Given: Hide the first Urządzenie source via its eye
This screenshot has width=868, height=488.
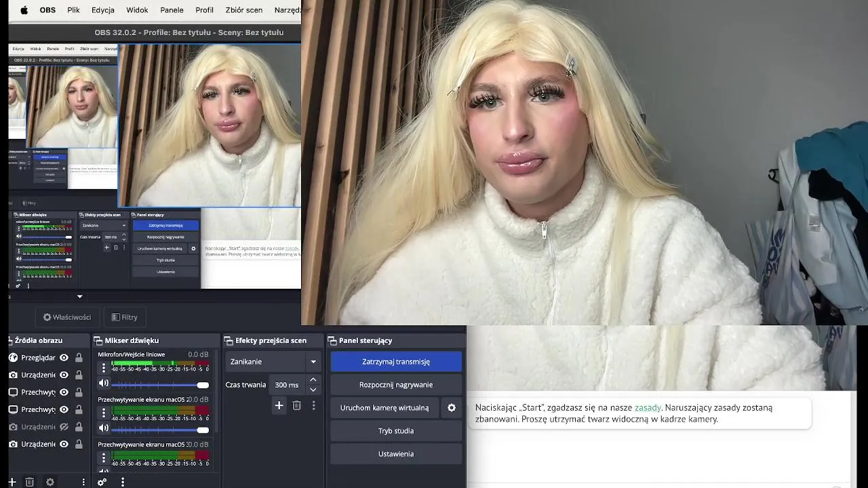Looking at the screenshot, I should [64, 375].
